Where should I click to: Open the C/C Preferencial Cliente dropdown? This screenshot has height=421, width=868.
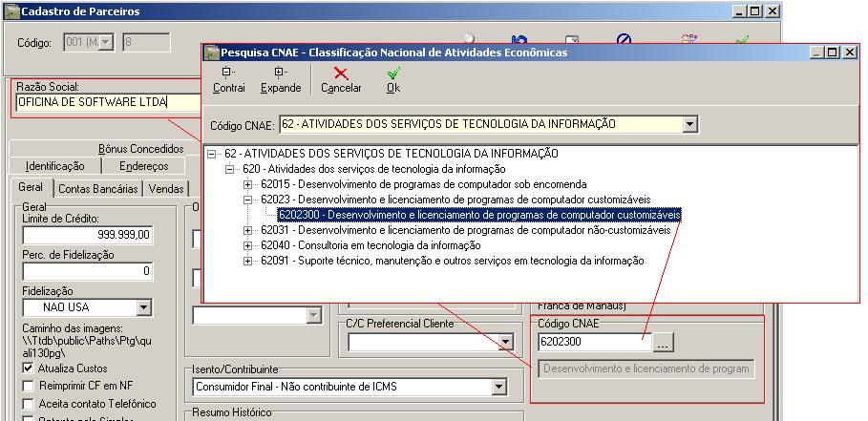click(505, 343)
